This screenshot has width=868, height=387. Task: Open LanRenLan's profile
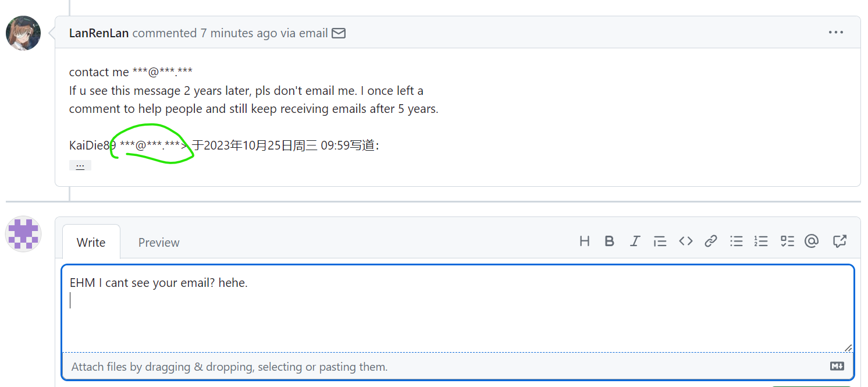coord(98,33)
